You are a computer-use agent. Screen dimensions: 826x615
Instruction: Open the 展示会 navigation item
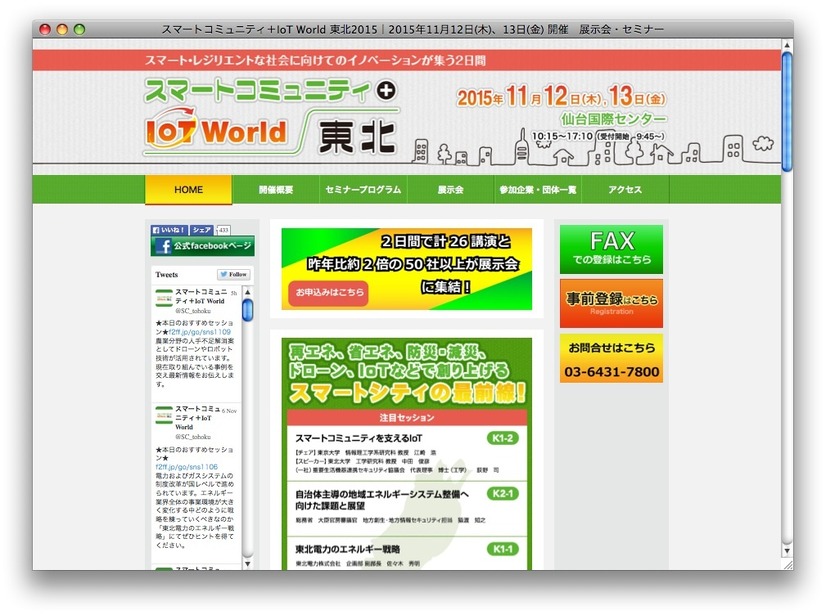(450, 190)
